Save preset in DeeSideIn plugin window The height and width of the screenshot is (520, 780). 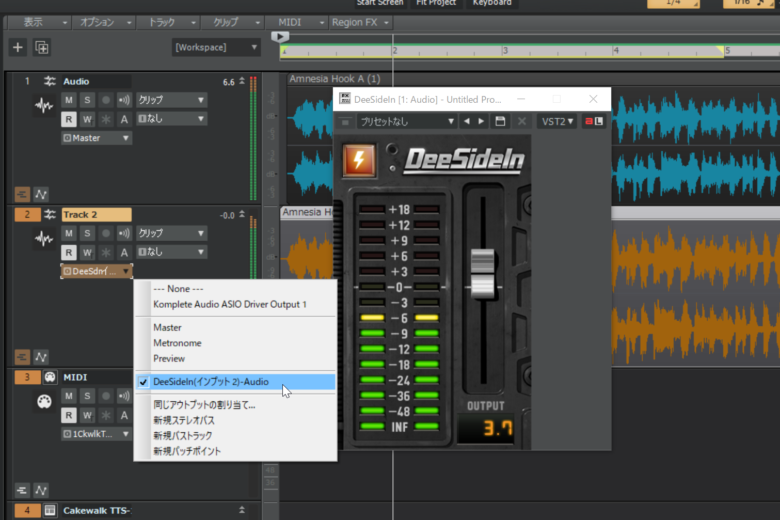(500, 121)
